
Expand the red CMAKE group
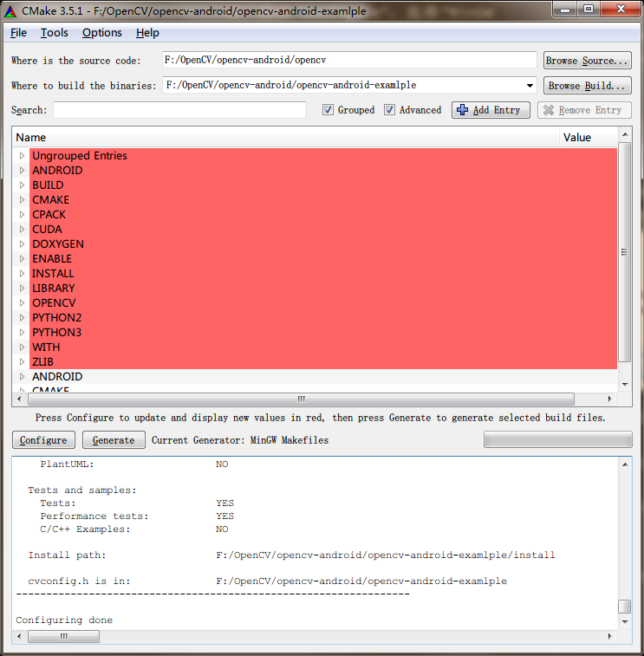pos(23,199)
